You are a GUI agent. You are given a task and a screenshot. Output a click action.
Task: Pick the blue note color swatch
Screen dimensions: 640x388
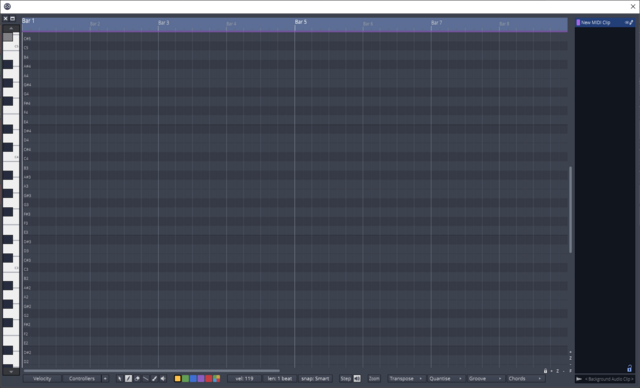pyautogui.click(x=193, y=379)
